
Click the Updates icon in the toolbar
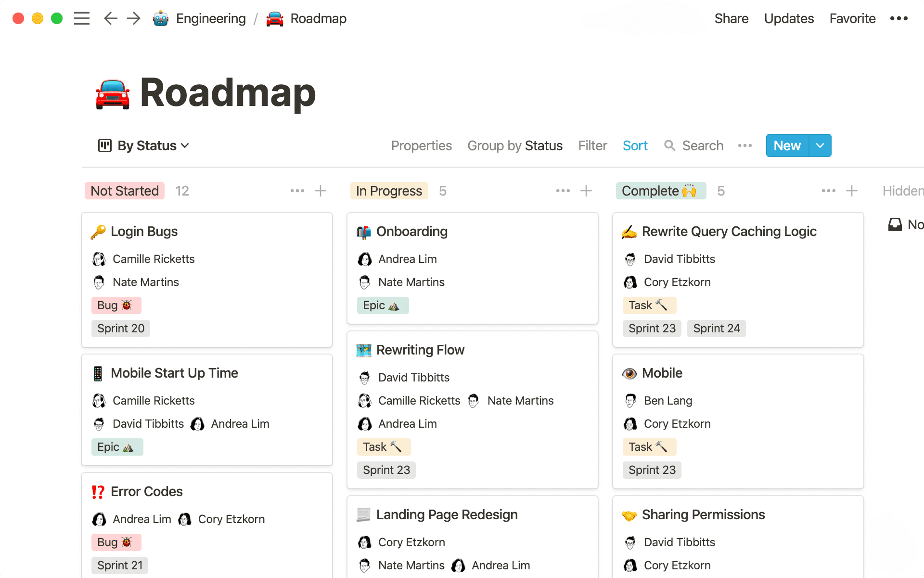[788, 18]
